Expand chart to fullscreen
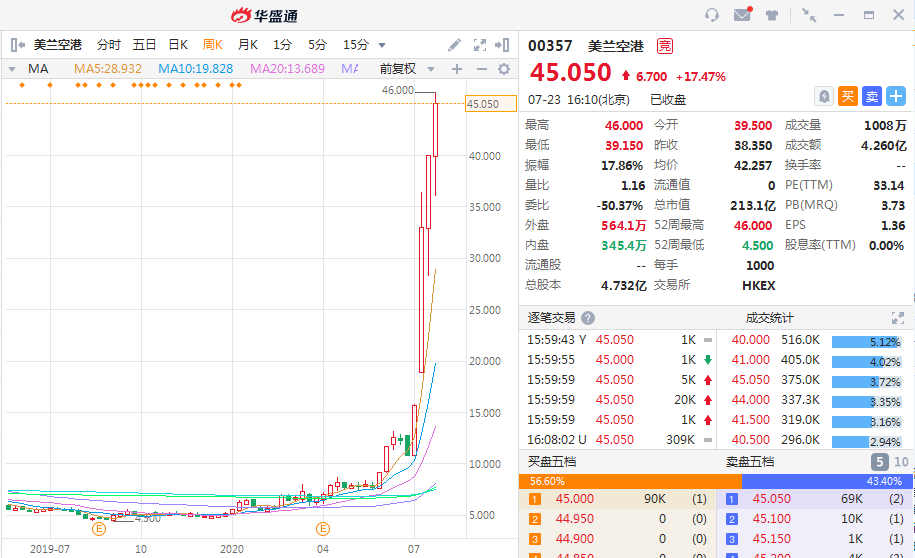The height and width of the screenshot is (558, 915). pyautogui.click(x=480, y=45)
